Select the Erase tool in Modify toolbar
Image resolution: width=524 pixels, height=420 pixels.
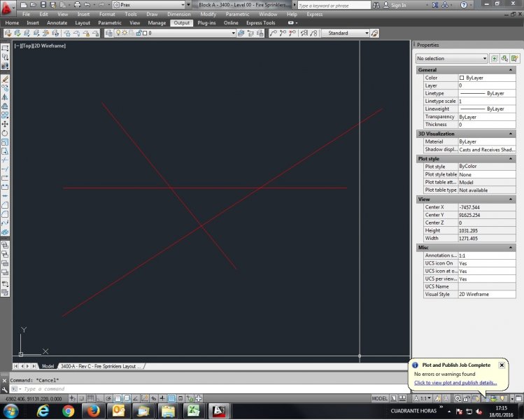pos(5,79)
